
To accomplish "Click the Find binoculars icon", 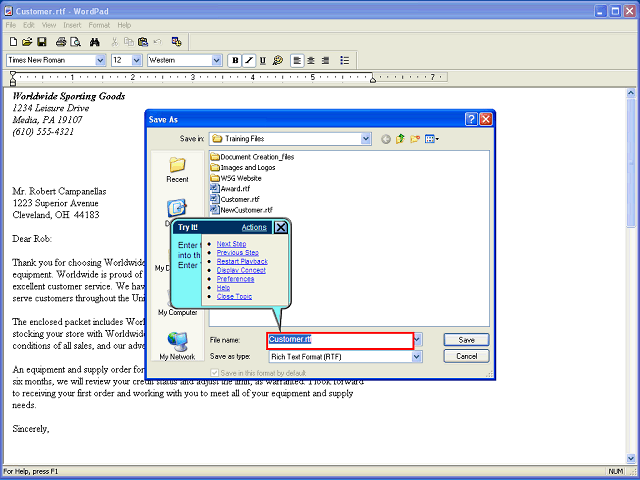I will (x=95, y=42).
